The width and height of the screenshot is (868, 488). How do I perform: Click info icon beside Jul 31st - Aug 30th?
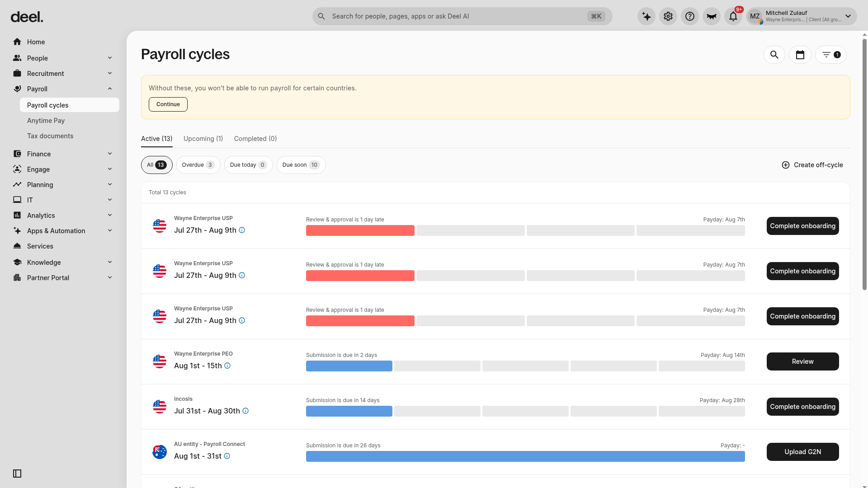[x=245, y=411]
